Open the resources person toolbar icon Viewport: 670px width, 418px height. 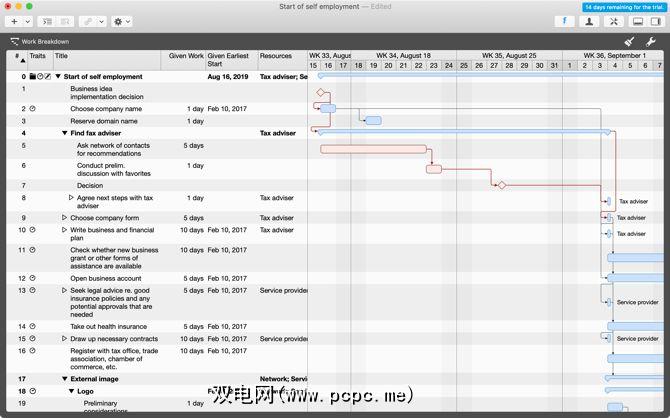pyautogui.click(x=589, y=21)
